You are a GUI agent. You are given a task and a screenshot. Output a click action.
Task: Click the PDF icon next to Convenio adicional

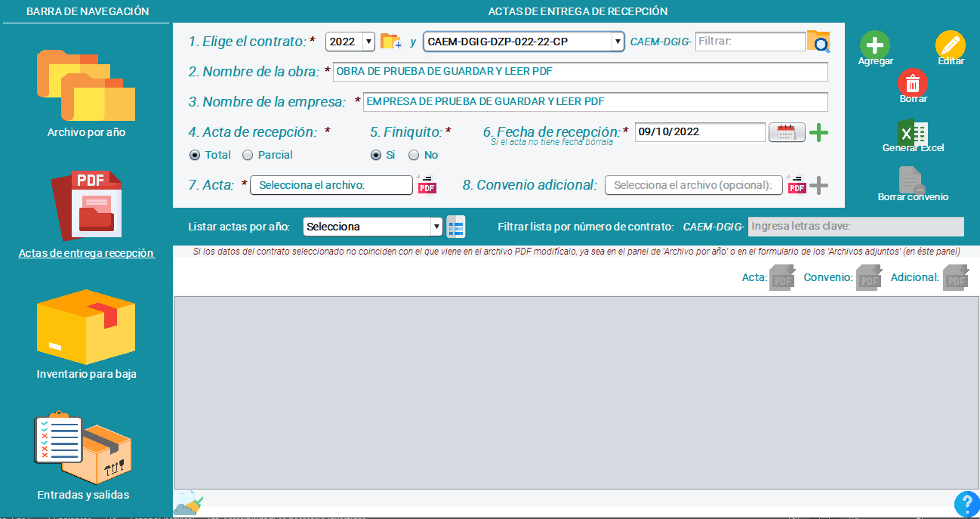(796, 184)
